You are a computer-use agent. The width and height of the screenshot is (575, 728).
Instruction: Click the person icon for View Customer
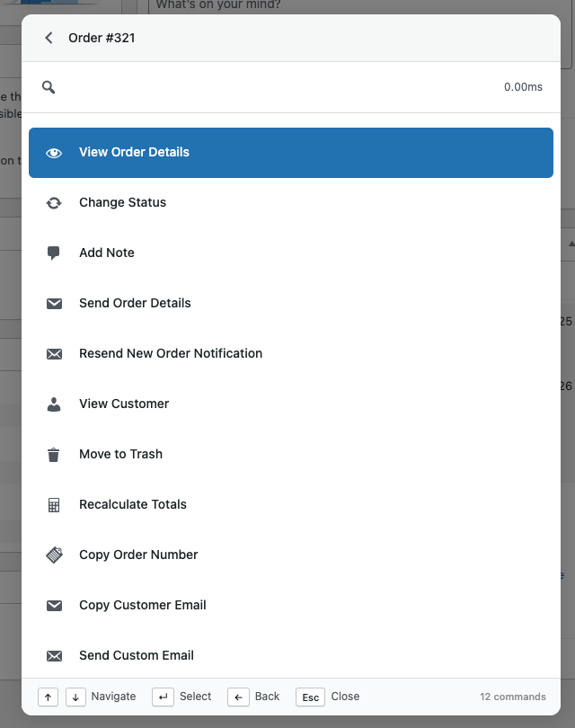[x=54, y=404]
